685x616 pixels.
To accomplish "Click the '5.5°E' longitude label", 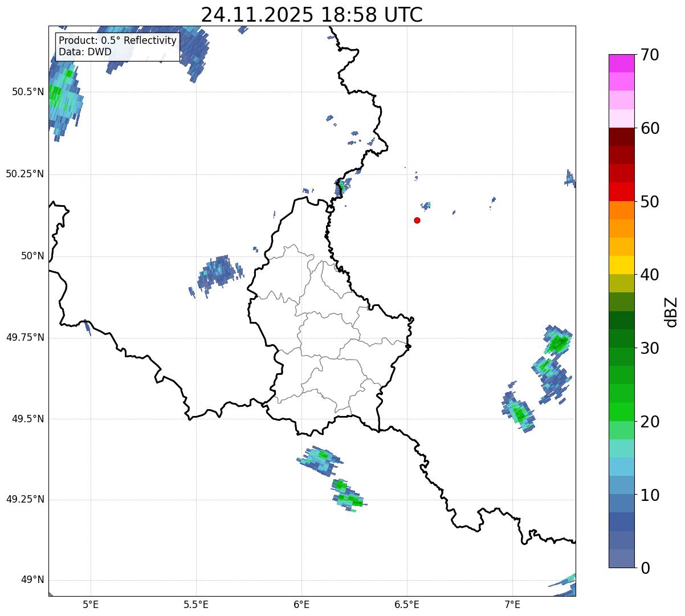I will 196,604.
